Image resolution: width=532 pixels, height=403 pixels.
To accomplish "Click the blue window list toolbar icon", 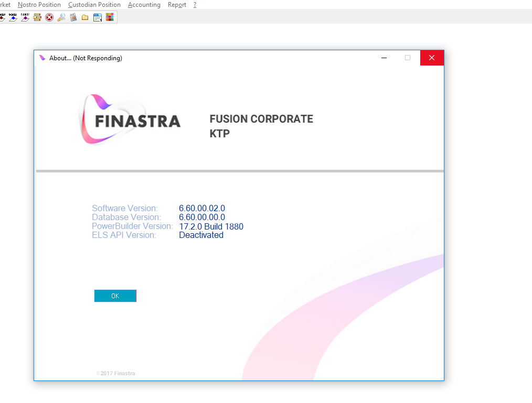I will (x=98, y=17).
